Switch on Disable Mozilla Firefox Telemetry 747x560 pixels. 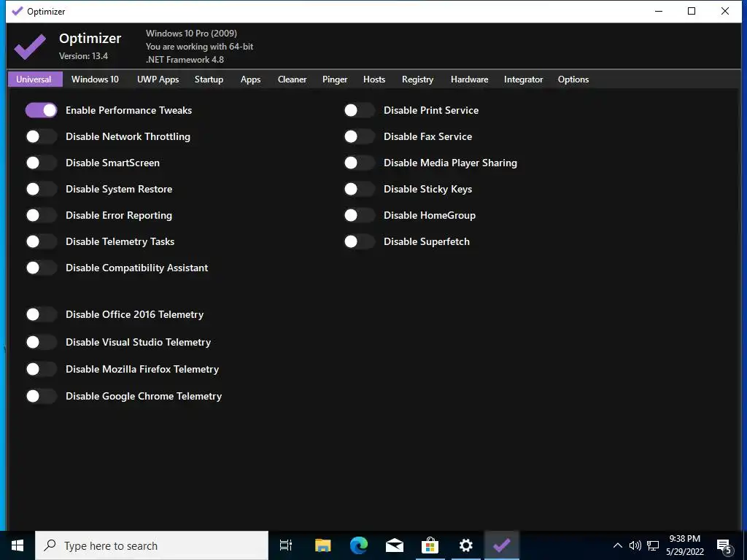tap(41, 369)
